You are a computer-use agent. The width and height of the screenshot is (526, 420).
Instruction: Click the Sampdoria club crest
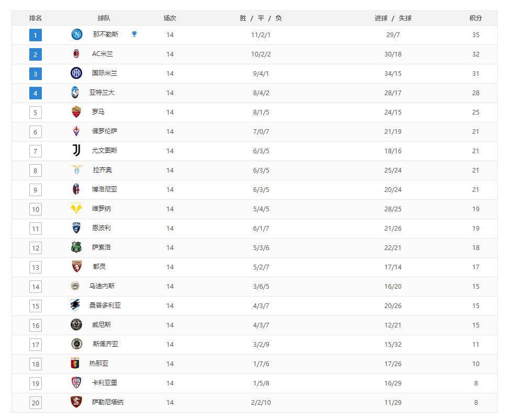75,305
